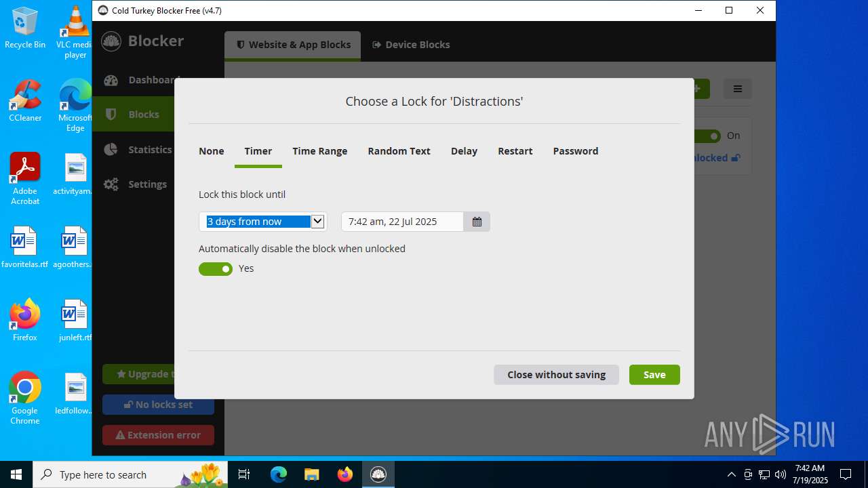Click the Statistics pie chart icon

coord(111,150)
